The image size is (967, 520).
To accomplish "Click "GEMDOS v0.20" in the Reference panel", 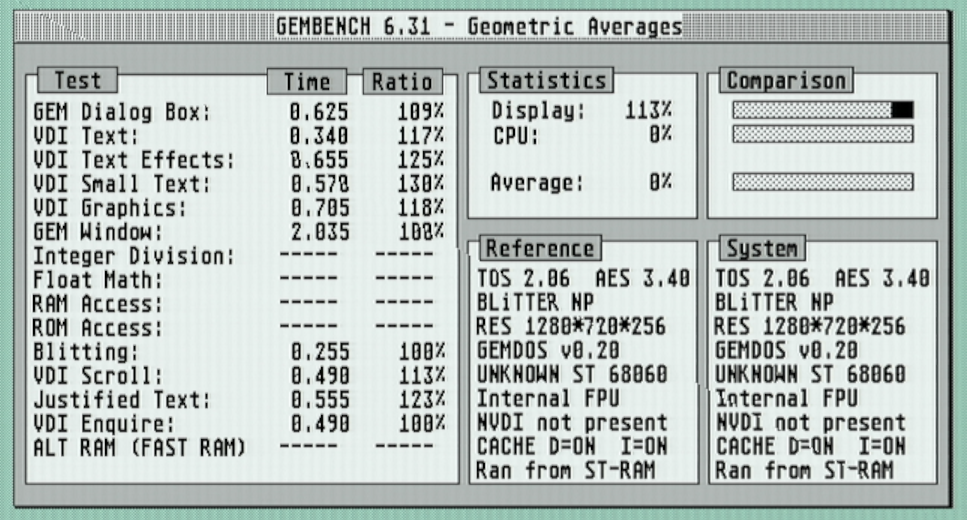I will pos(546,351).
